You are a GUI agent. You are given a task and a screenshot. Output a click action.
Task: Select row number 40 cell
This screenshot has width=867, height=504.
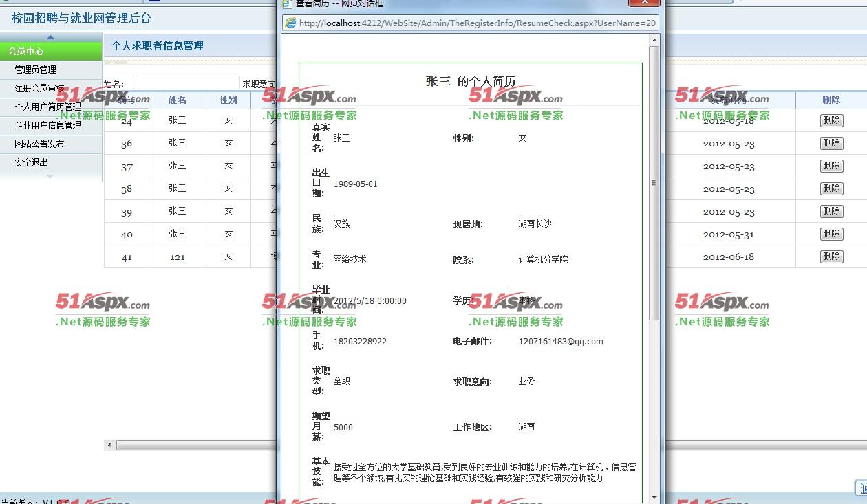point(127,234)
